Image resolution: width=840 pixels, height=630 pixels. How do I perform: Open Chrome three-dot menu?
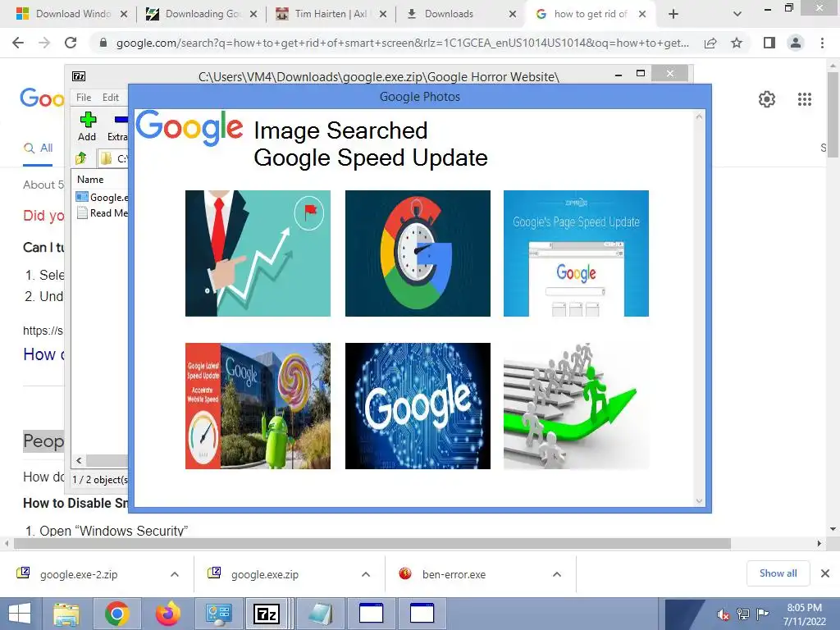click(x=822, y=43)
